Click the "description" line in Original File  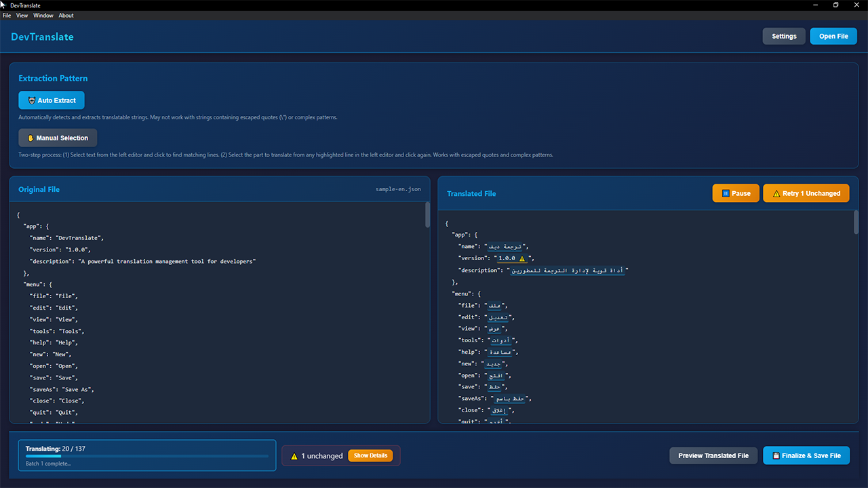coord(142,261)
